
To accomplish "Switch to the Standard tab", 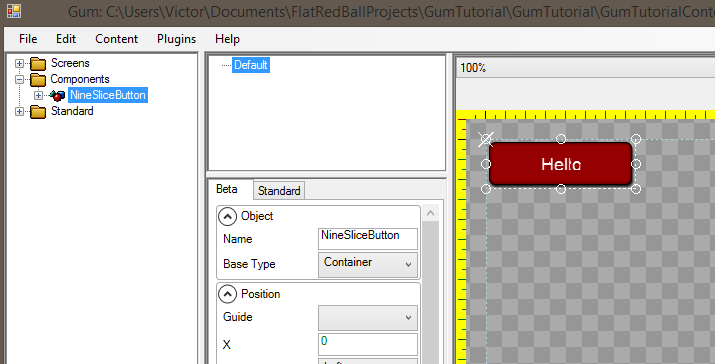I will click(x=279, y=191).
